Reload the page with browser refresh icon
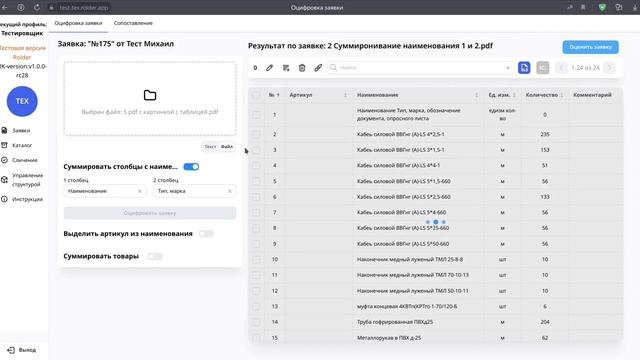The width and height of the screenshot is (640, 360). (37, 7)
